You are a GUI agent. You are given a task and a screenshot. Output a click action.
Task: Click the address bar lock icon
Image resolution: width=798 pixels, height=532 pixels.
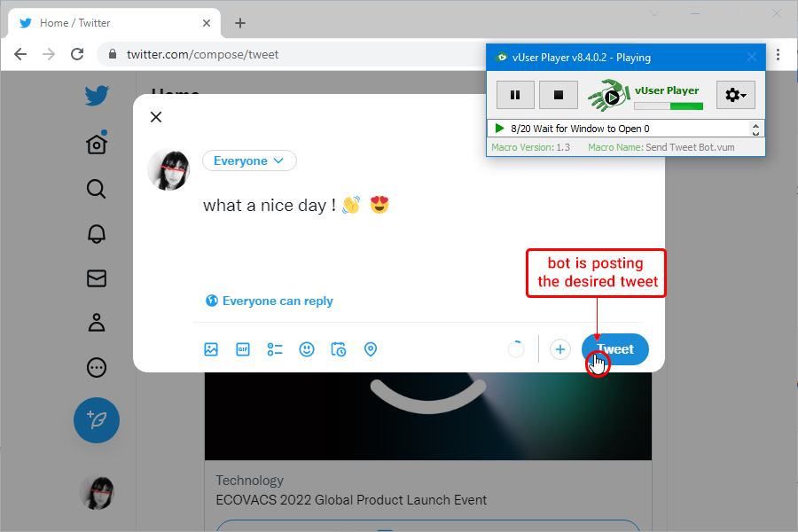(113, 54)
